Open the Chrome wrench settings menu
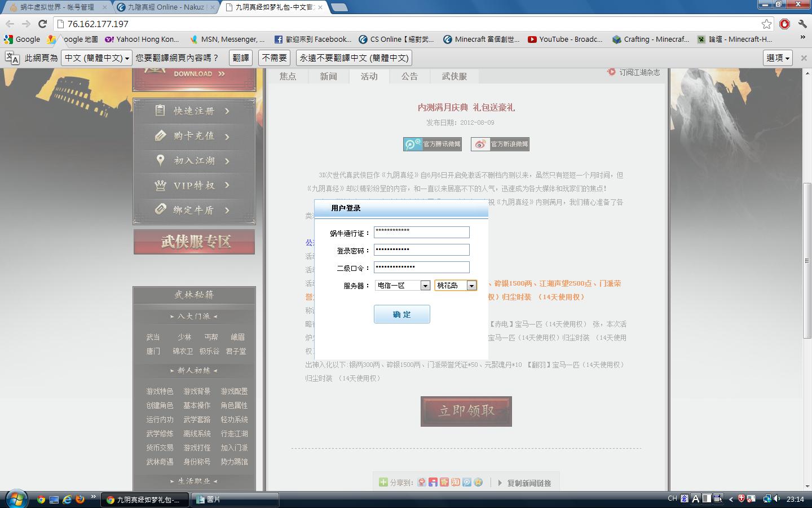 (802, 24)
